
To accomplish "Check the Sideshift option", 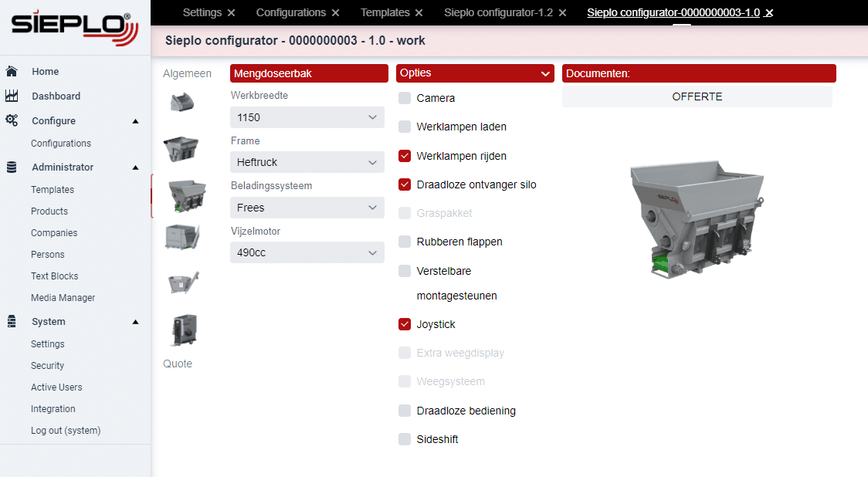I will click(405, 439).
